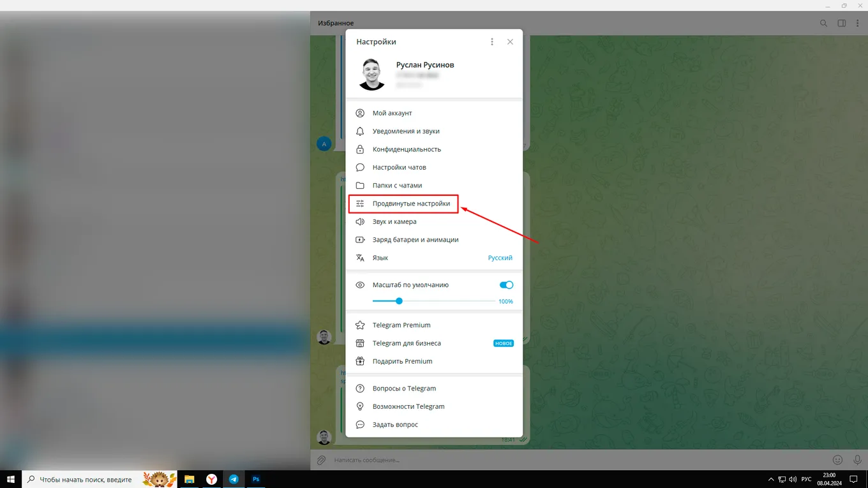Search in chat with magnifier icon
The image size is (868, 488).
[823, 23]
